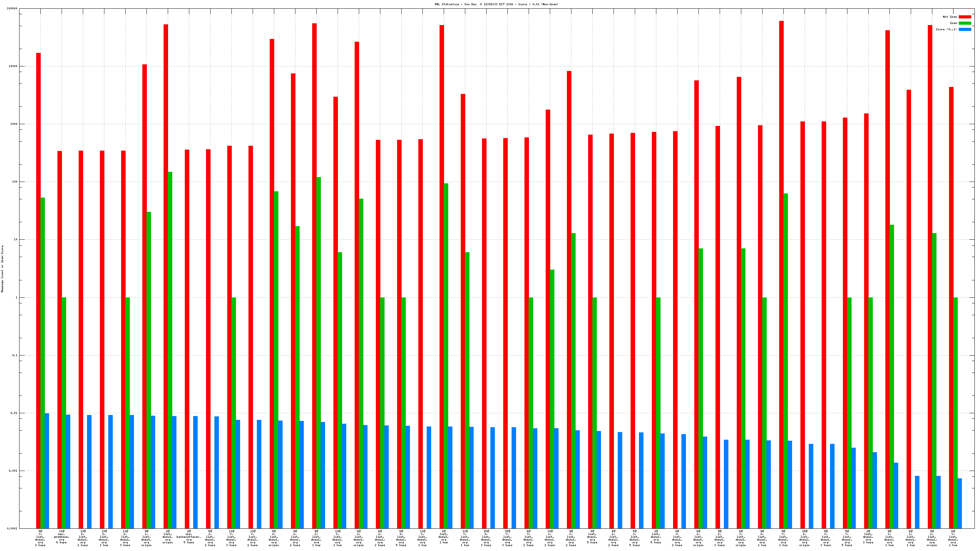Click the 1000 y-axis tick label
The height and width of the screenshot is (551, 980).
pyautogui.click(x=13, y=124)
